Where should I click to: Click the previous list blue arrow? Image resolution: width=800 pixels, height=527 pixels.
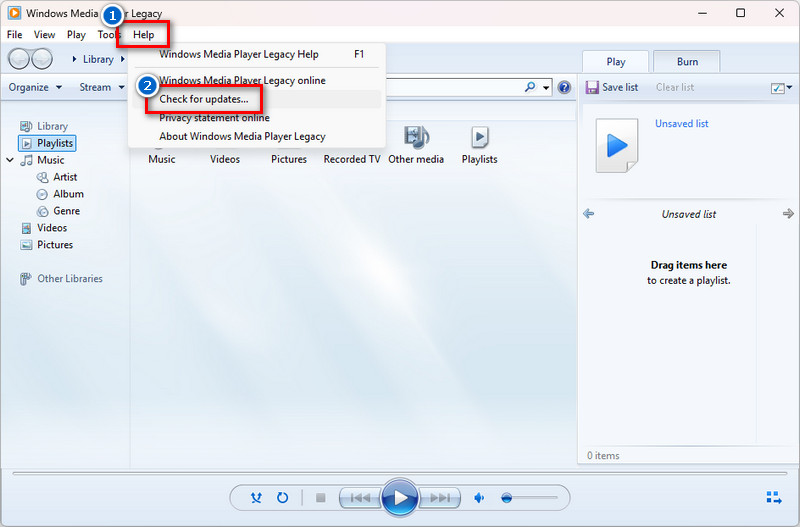click(x=588, y=213)
